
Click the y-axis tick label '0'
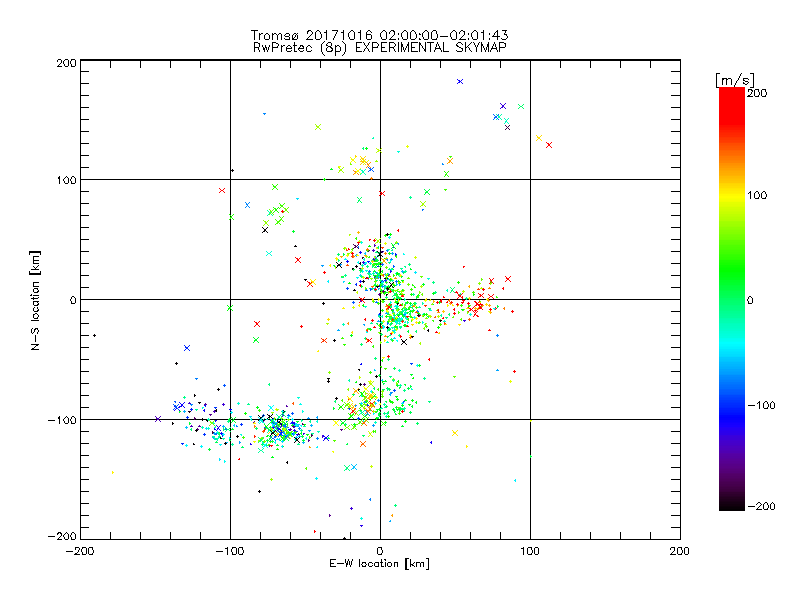pos(73,300)
